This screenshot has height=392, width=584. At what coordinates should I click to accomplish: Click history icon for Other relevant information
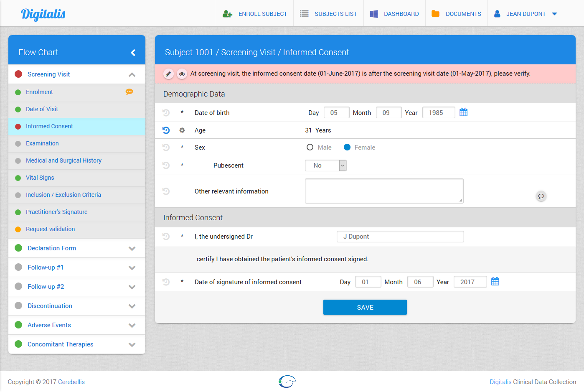click(166, 191)
